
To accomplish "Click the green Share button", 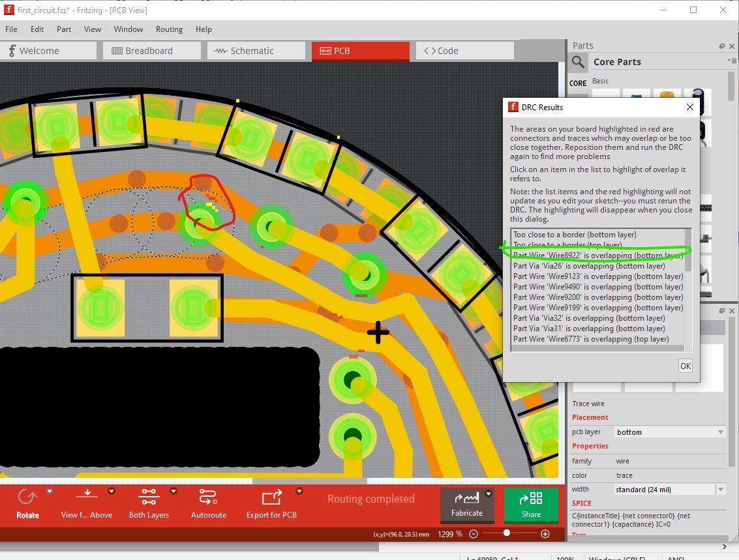I will 531,505.
